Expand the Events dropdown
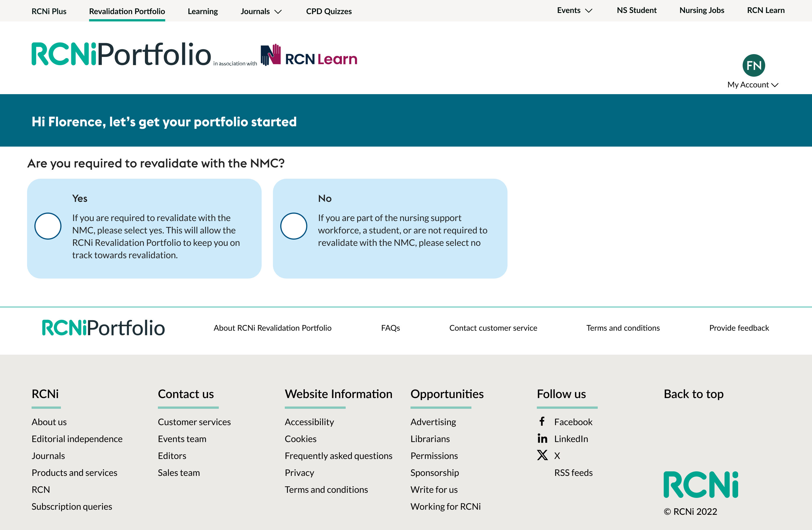812x530 pixels. (x=575, y=10)
